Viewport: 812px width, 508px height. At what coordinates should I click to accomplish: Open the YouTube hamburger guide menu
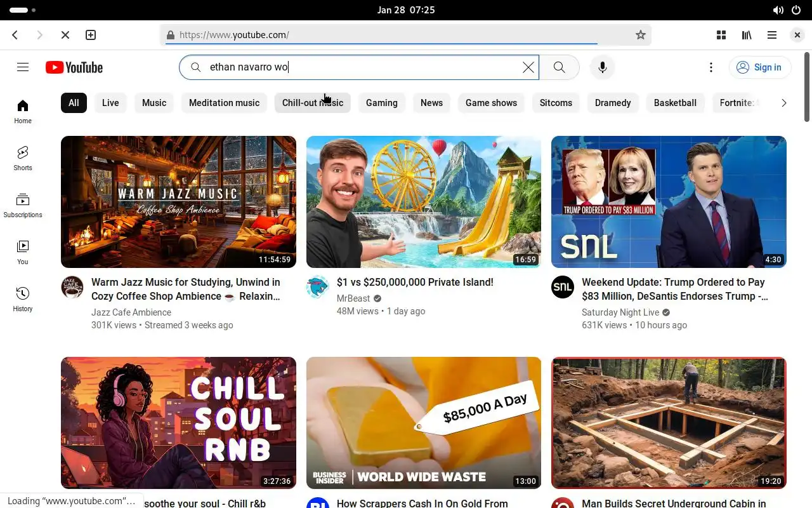pos(23,67)
